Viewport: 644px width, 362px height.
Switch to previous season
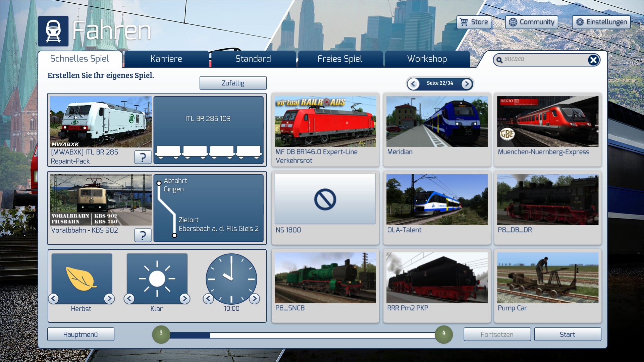tap(54, 298)
